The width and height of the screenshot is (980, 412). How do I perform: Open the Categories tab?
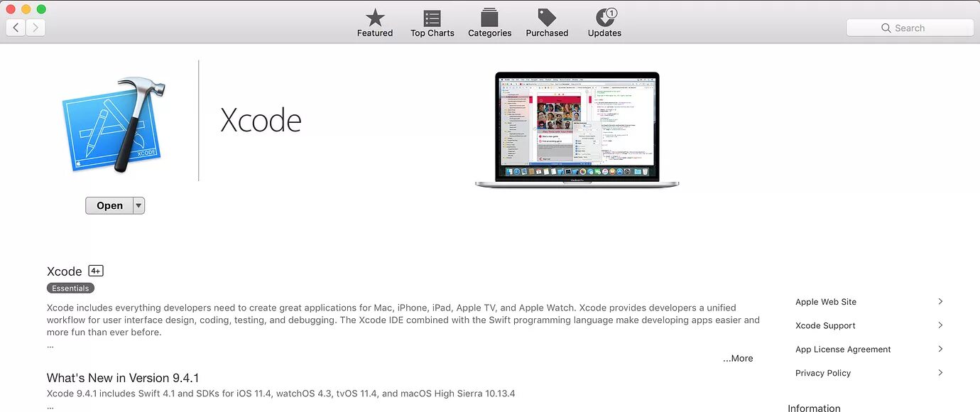[x=489, y=23]
